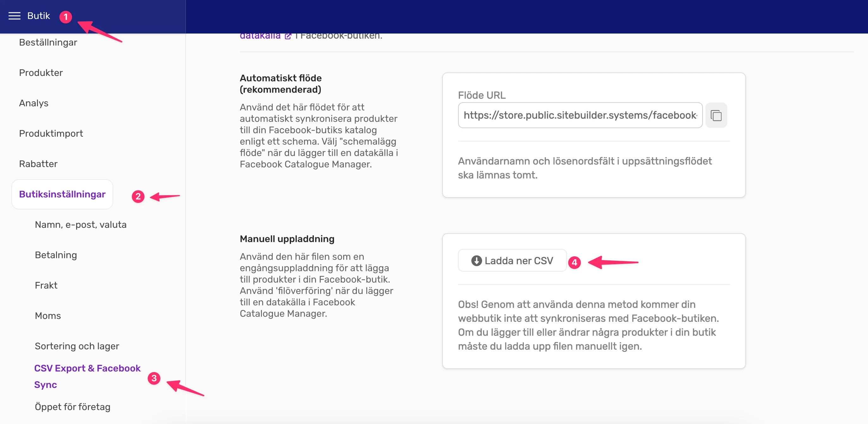Open the Moms settings

[x=48, y=316]
